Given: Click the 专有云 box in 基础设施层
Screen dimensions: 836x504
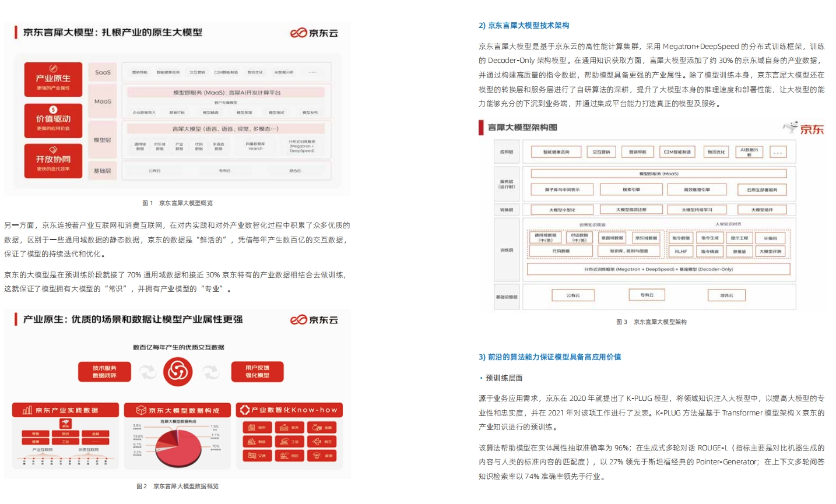Looking at the screenshot, I should pos(647,295).
